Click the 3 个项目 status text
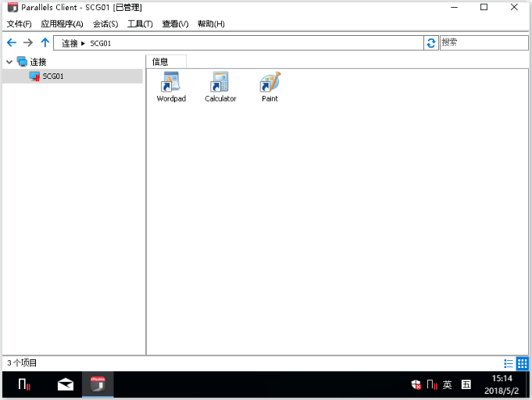The width and height of the screenshot is (532, 400). click(x=22, y=363)
